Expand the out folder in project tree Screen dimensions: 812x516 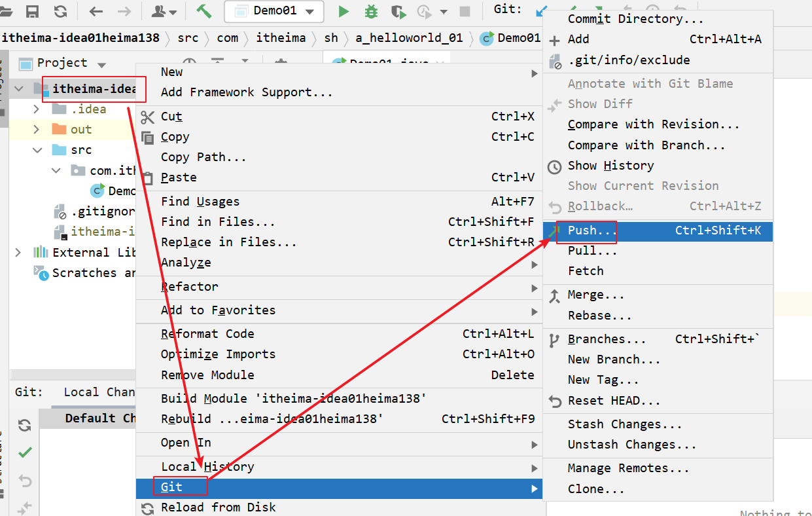coord(37,130)
